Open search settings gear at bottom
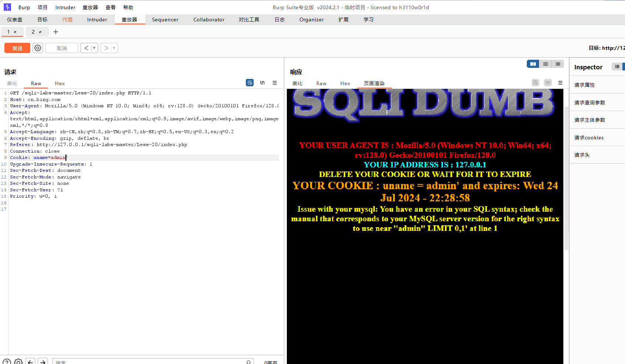The width and height of the screenshot is (625, 364). (18, 362)
